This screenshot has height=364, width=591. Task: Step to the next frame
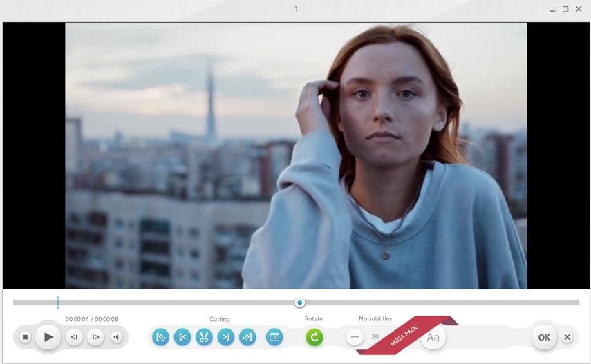96,337
